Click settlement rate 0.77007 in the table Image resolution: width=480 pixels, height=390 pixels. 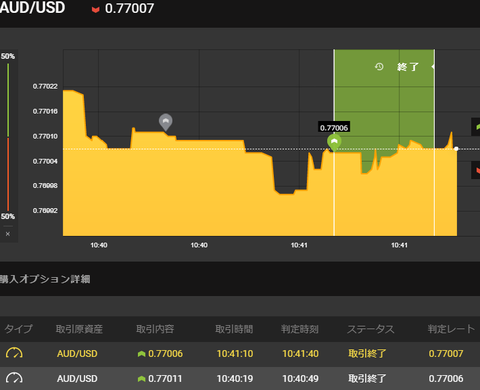[x=446, y=353]
